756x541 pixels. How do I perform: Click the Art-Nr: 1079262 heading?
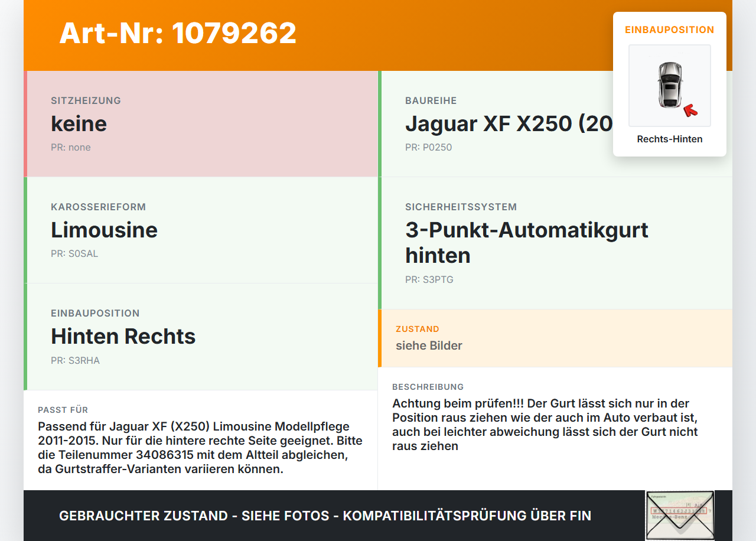click(x=178, y=33)
